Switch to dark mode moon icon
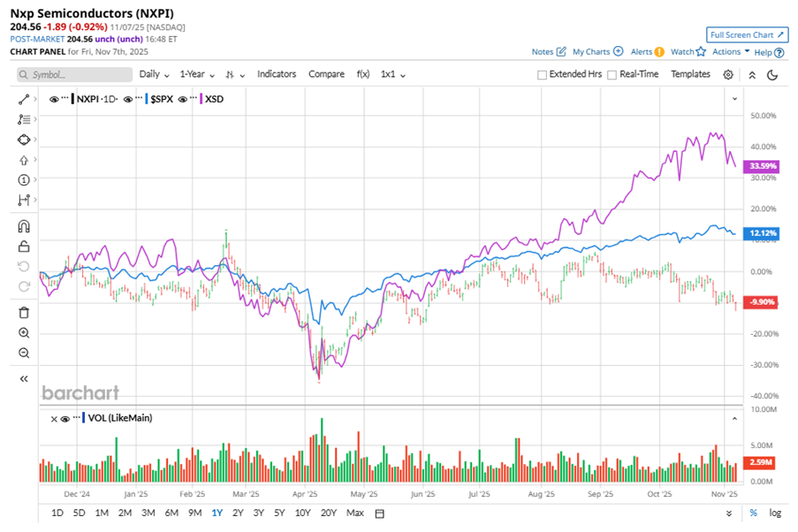 pos(772,75)
